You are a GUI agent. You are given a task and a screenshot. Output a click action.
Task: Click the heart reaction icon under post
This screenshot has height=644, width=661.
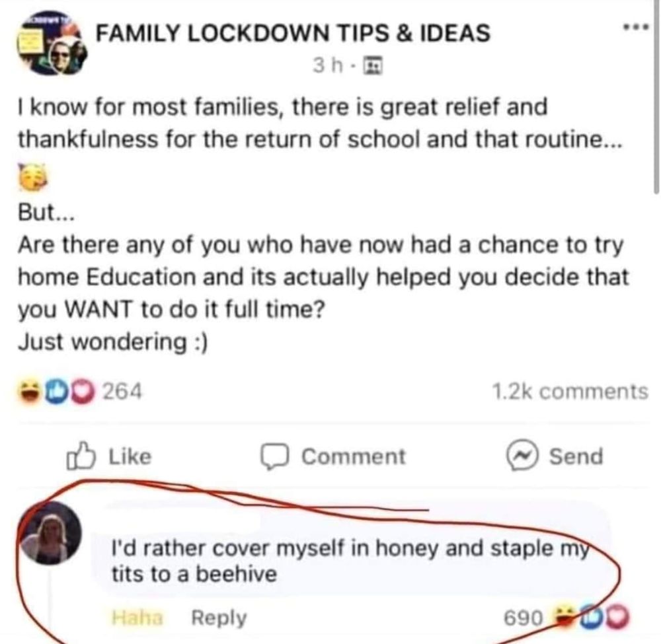click(x=83, y=392)
